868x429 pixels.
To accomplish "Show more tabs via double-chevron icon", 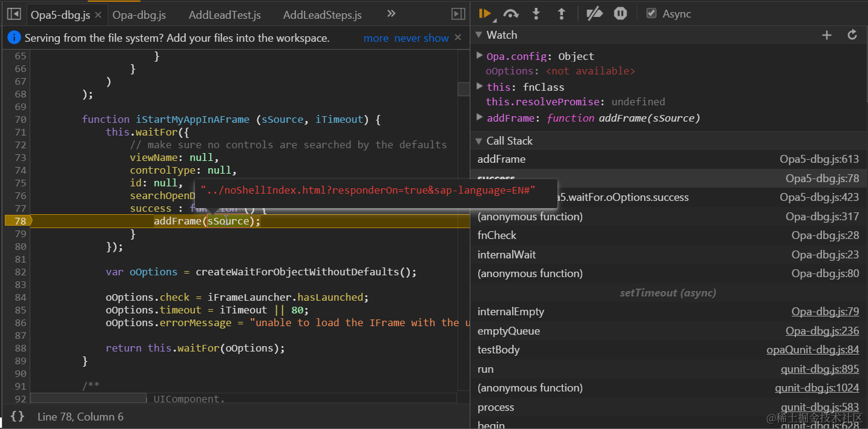I will click(x=391, y=14).
